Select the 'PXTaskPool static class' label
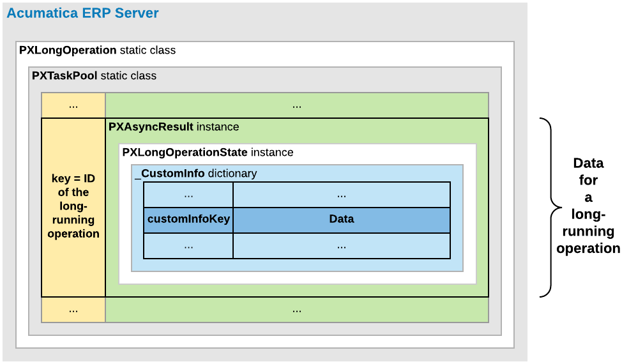Image resolution: width=622 pixels, height=364 pixels. click(x=94, y=76)
